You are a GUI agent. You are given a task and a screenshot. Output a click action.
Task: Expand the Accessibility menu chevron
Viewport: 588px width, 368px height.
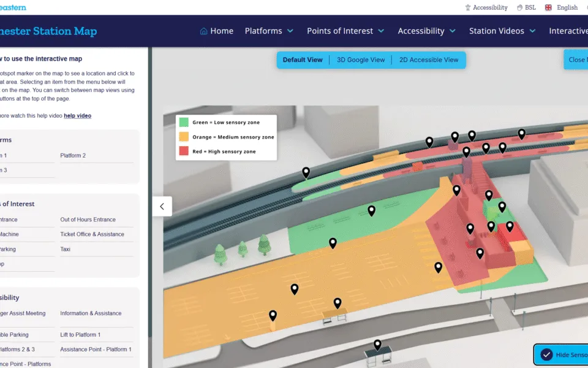453,31
